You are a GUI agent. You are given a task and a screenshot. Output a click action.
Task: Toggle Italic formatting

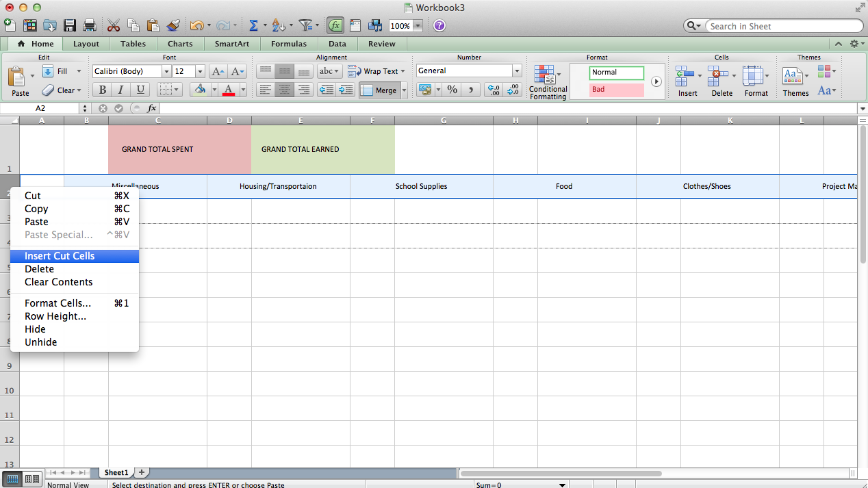click(x=121, y=90)
